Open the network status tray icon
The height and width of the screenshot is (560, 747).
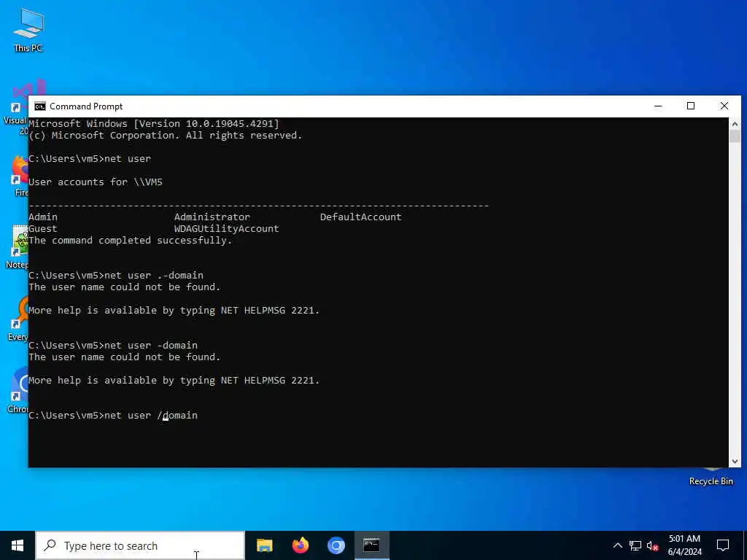[x=635, y=545]
